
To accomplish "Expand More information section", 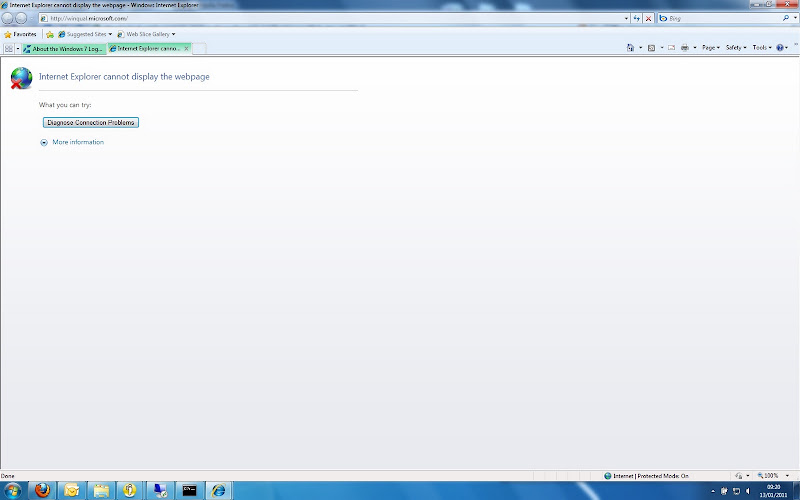I will click(72, 142).
